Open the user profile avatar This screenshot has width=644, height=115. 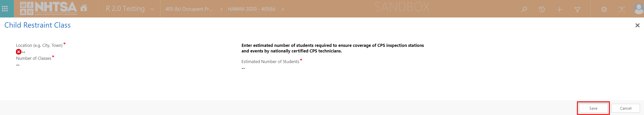pos(638,9)
